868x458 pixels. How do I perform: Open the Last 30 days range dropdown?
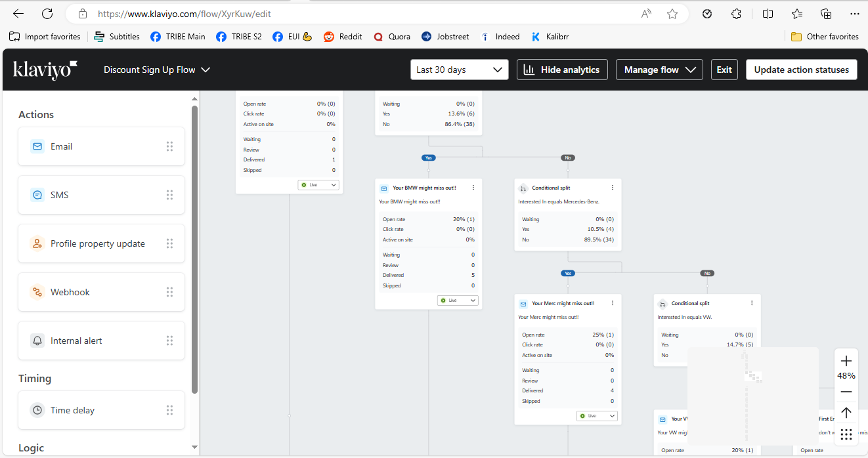[x=460, y=70]
